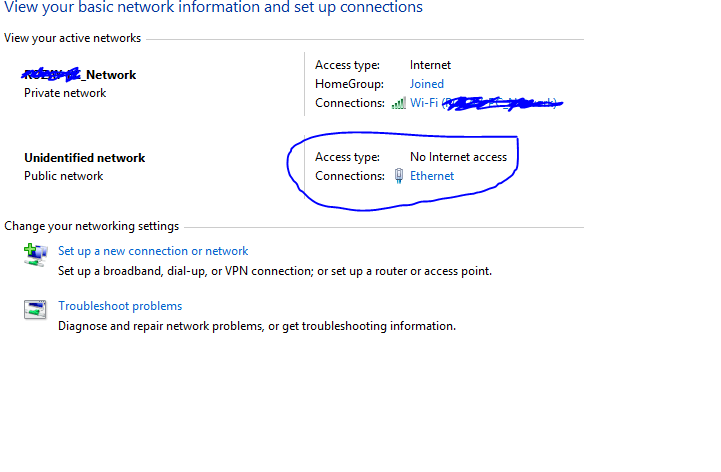Select the 'Diagnose and repair network problems' description

[x=257, y=326]
